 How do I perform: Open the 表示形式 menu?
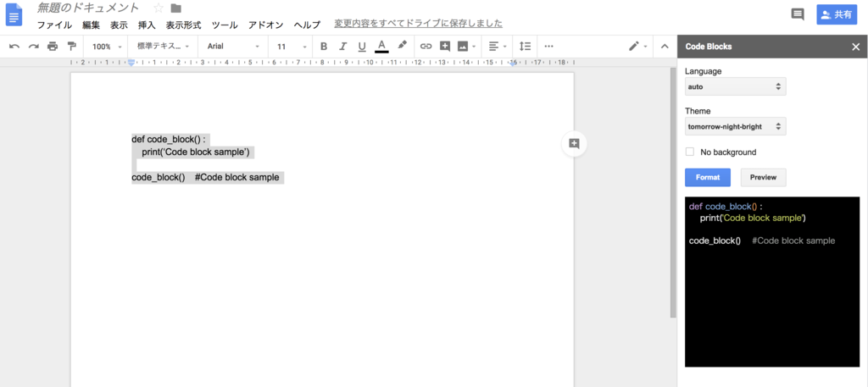[x=183, y=25]
